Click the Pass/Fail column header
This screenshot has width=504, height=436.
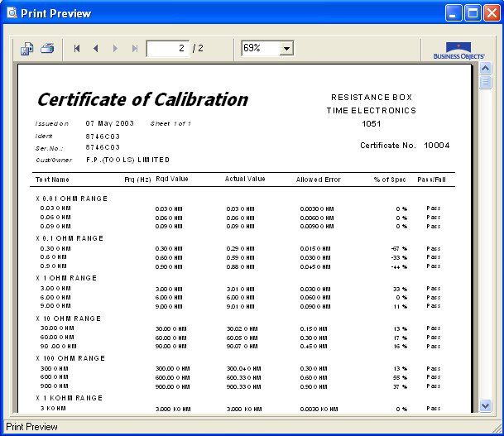click(x=432, y=180)
